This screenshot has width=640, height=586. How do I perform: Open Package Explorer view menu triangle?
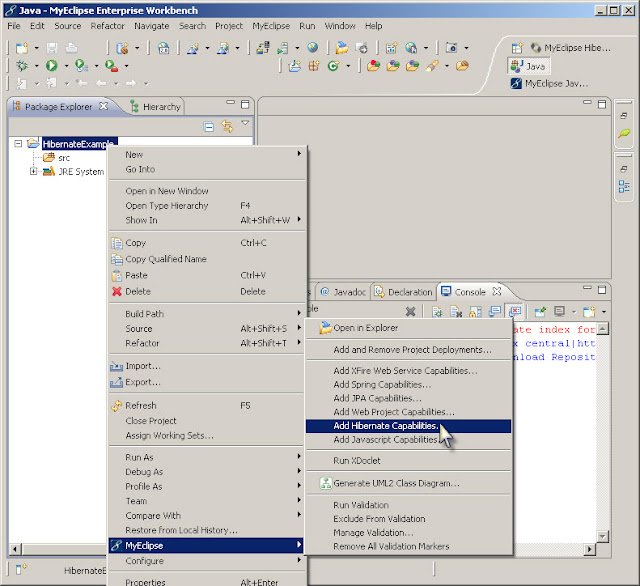pyautogui.click(x=245, y=123)
